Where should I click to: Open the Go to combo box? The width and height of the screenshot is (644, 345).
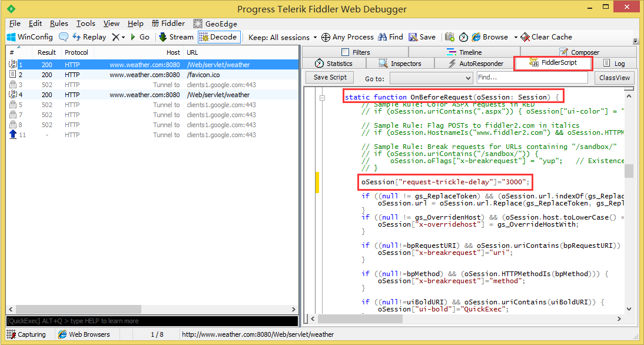431,78
